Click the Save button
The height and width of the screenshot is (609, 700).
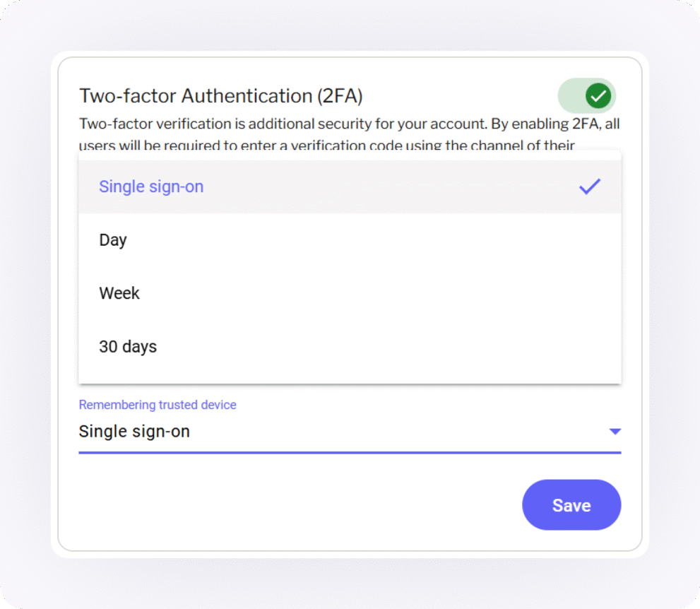pos(571,504)
